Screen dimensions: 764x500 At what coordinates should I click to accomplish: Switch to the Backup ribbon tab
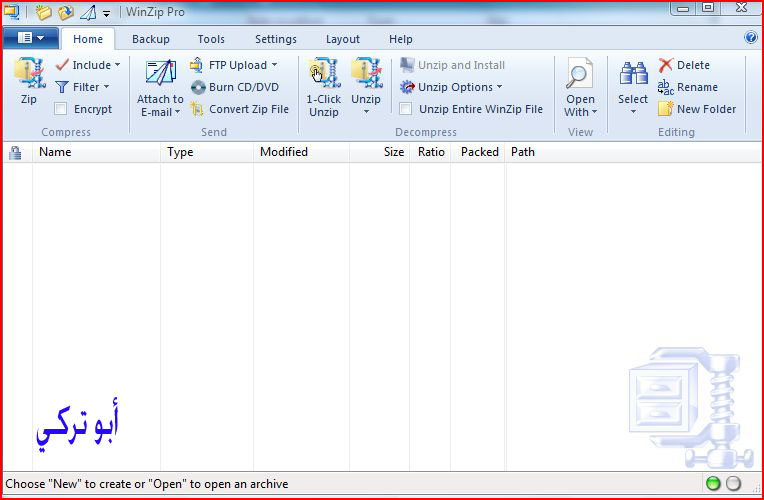(x=151, y=39)
